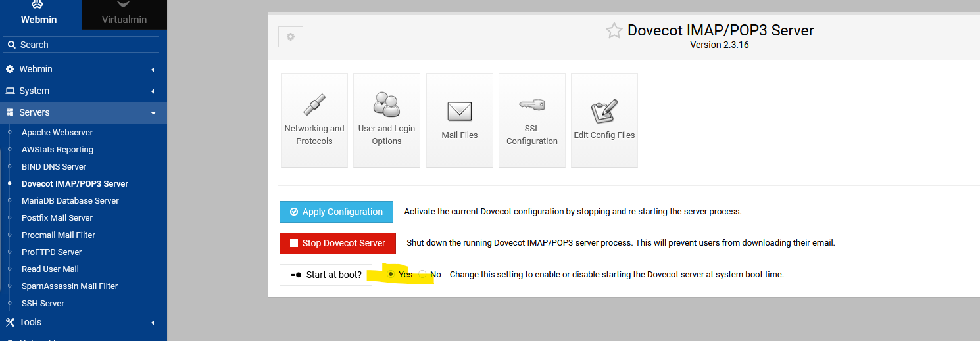Select Yes for Start at boot
This screenshot has height=341, width=980.
[x=392, y=274]
